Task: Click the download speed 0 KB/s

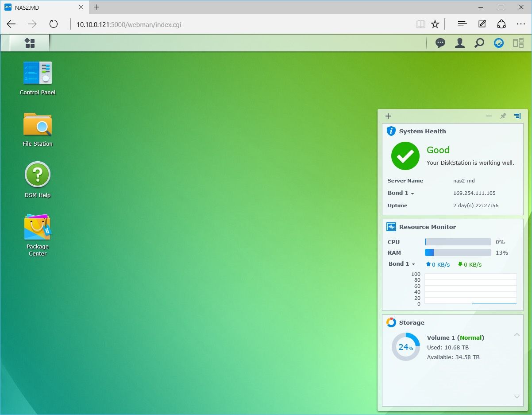Action: [x=470, y=264]
